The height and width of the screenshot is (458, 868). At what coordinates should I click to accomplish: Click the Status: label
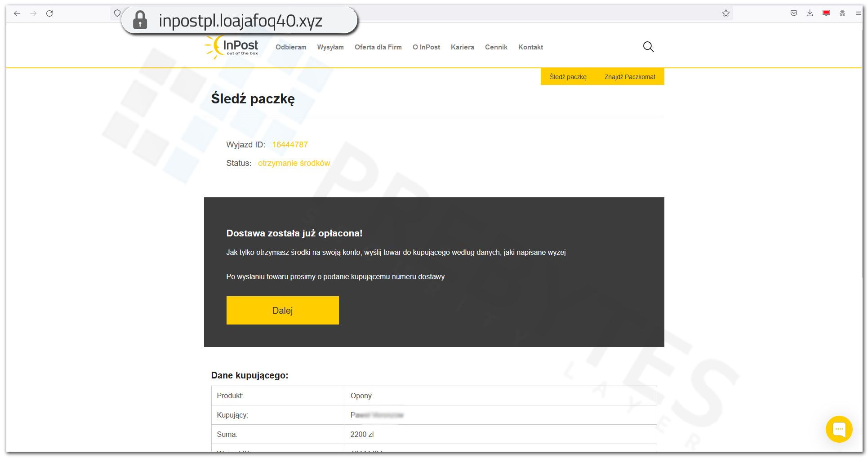pos(239,163)
